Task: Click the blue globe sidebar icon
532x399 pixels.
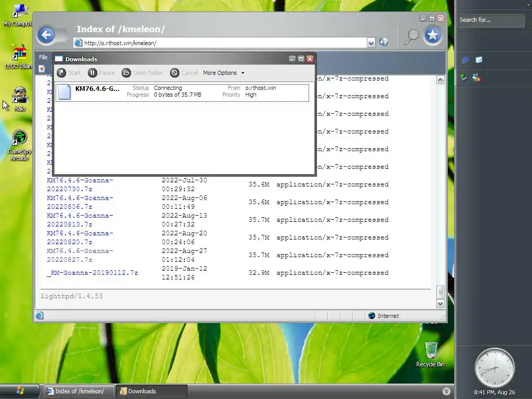Action: coord(465,60)
